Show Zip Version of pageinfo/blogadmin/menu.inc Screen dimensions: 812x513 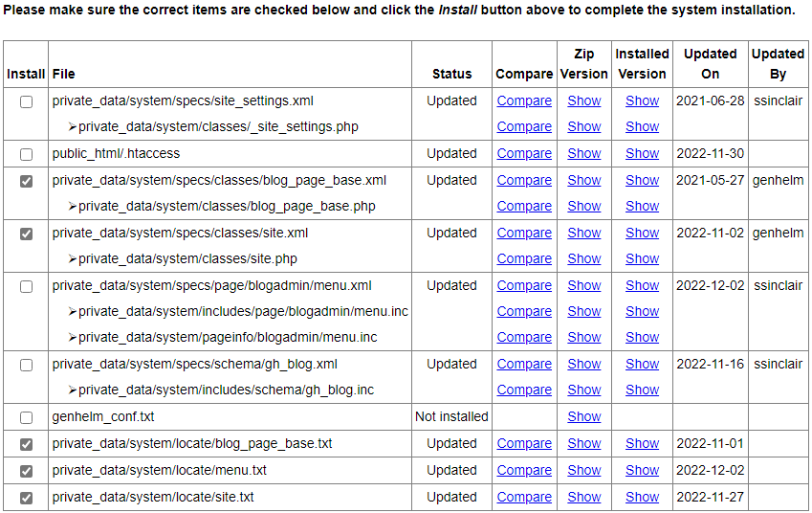click(x=583, y=337)
